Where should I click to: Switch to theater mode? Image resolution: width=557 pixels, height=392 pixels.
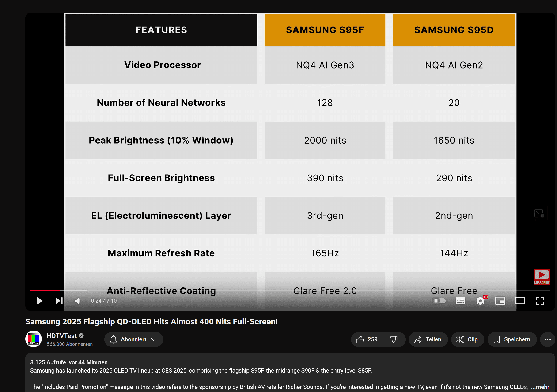(520, 301)
